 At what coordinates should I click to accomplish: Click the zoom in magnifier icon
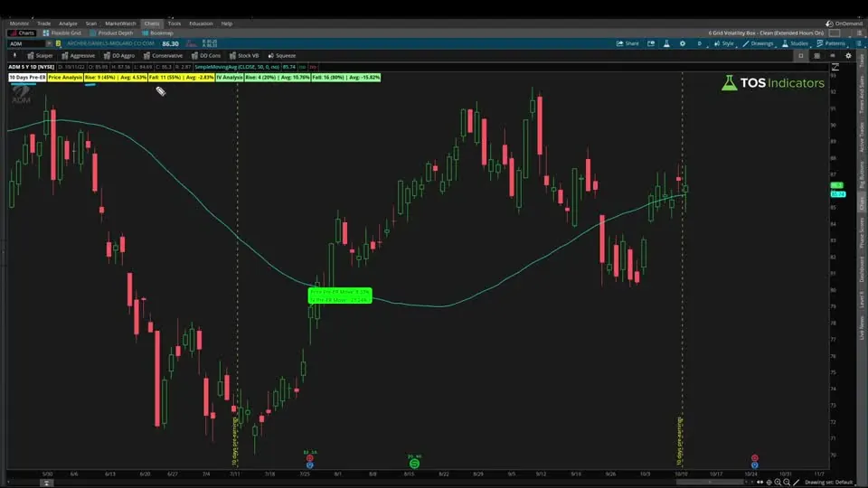(778, 483)
